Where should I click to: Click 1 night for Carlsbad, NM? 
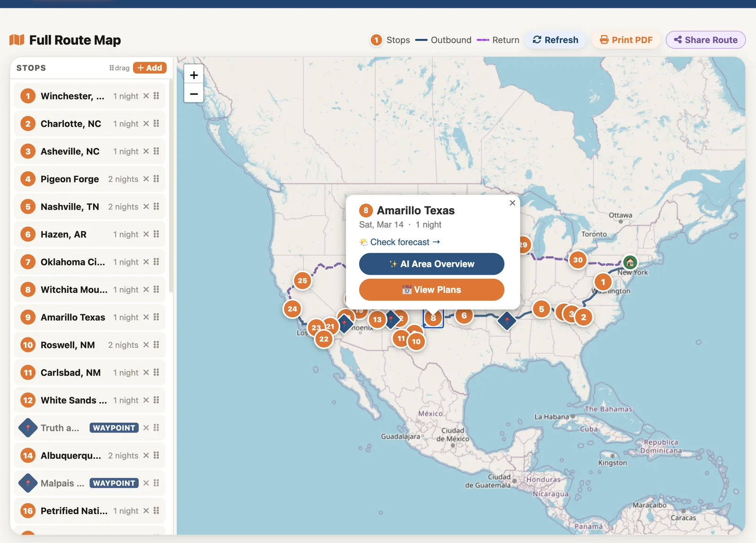126,373
